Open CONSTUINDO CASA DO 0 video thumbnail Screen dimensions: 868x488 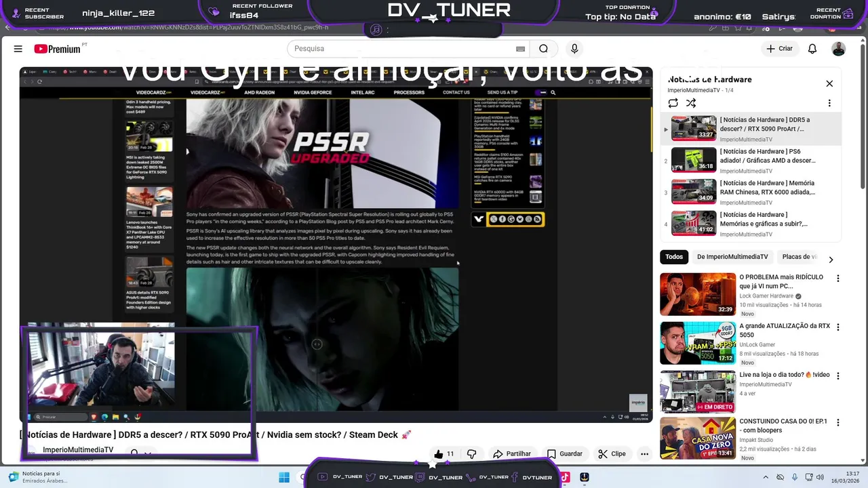(x=698, y=439)
